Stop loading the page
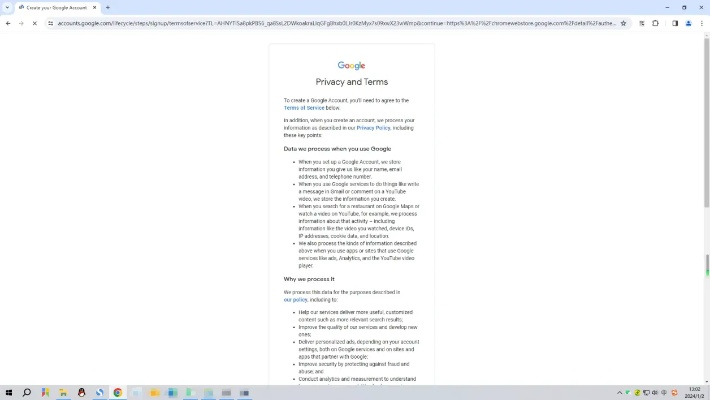The image size is (710, 400). [35, 23]
